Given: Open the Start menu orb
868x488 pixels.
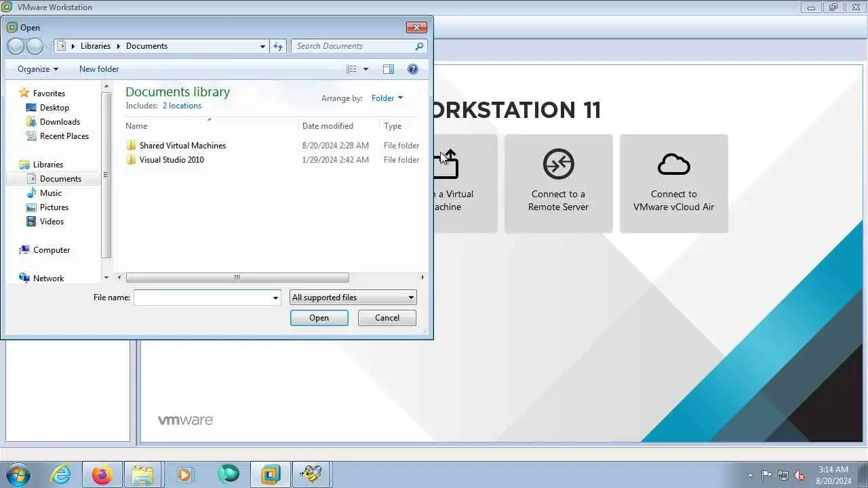Looking at the screenshot, I should [18, 474].
